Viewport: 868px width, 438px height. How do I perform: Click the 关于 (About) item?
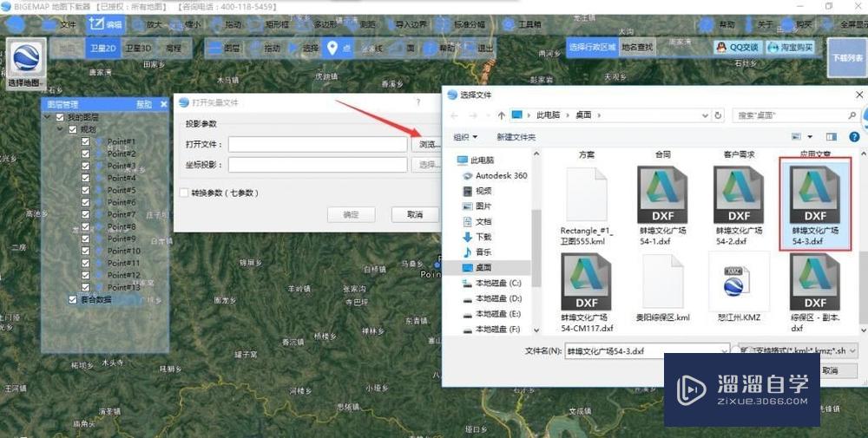(x=758, y=25)
